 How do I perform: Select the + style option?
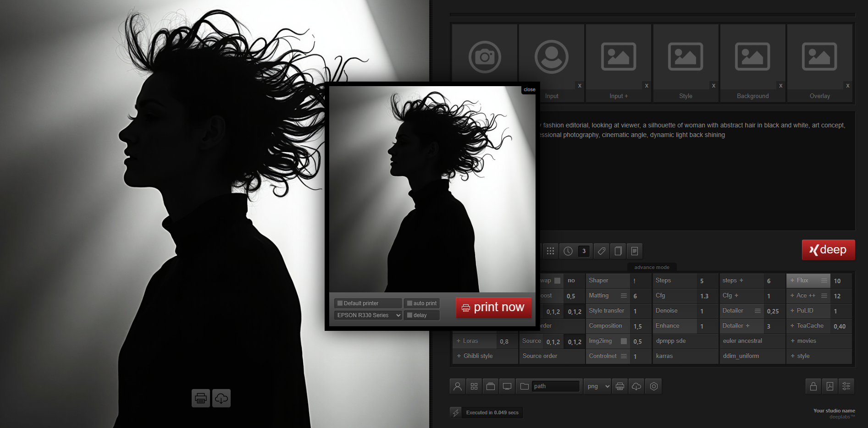pyautogui.click(x=819, y=356)
